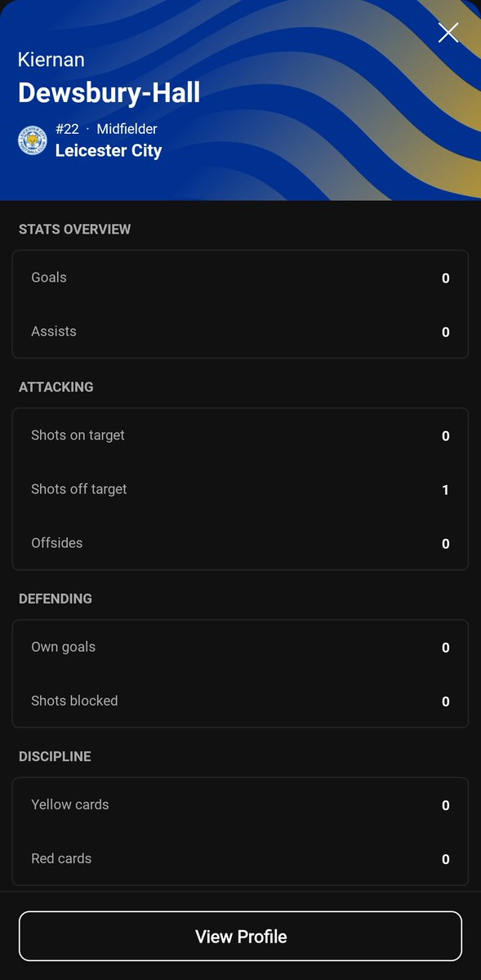Select the Assists stat row
This screenshot has width=481, height=980.
240,332
